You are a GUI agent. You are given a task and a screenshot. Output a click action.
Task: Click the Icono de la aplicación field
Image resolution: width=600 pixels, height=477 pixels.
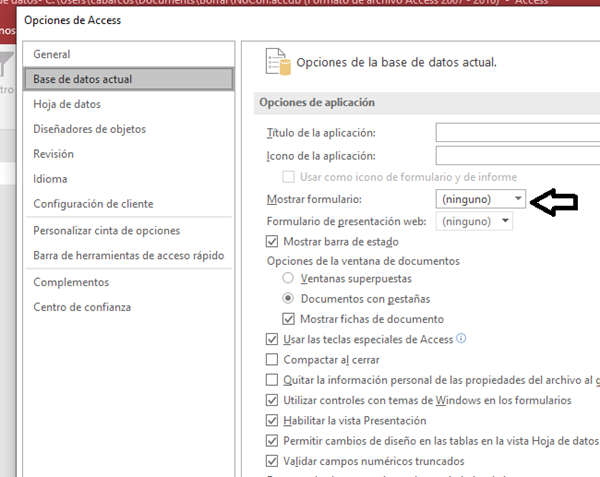pyautogui.click(x=517, y=155)
